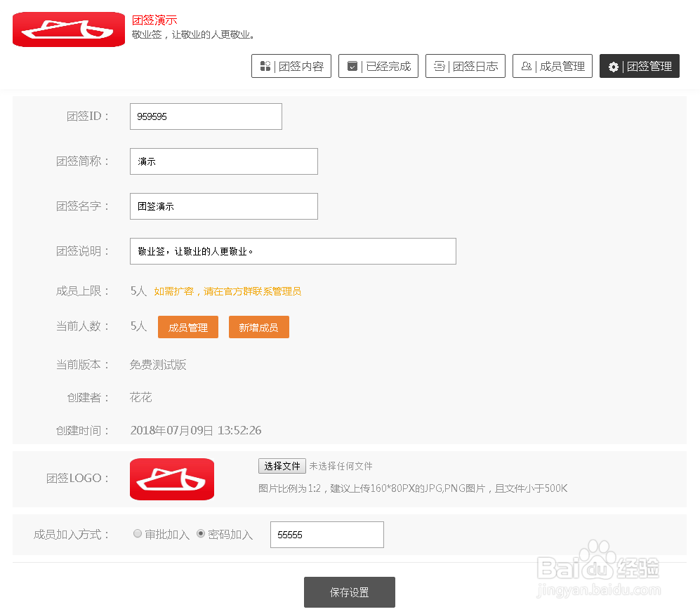Go to the 成员管理 tab

(x=553, y=66)
